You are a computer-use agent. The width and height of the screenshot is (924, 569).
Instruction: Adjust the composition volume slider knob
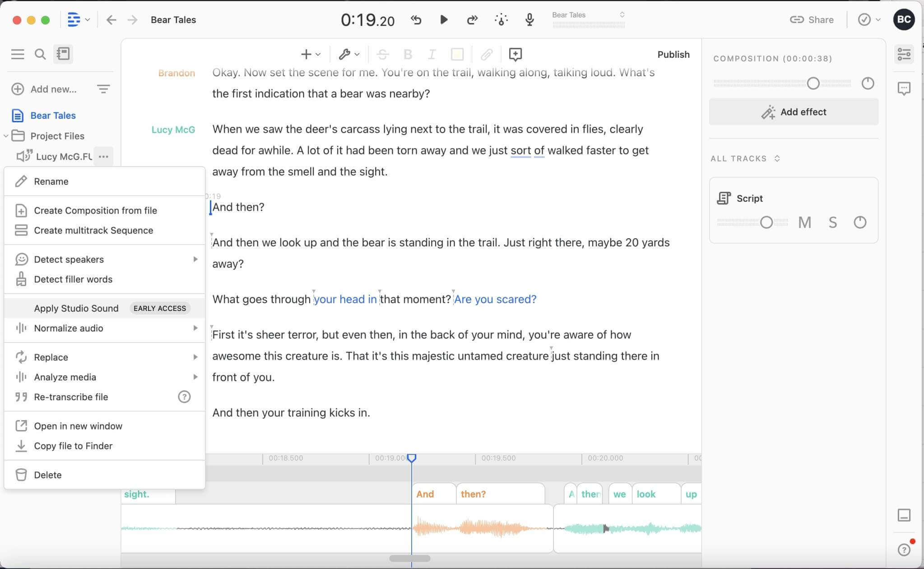[x=813, y=83]
